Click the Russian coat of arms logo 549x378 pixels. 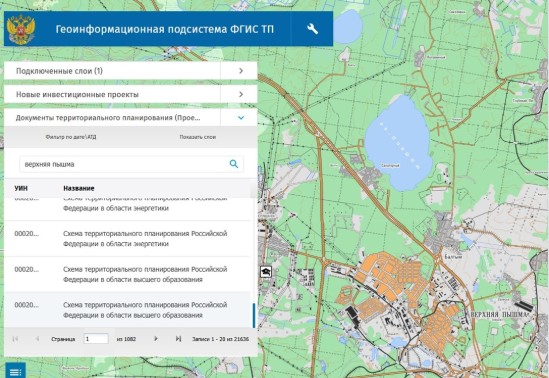[x=21, y=29]
